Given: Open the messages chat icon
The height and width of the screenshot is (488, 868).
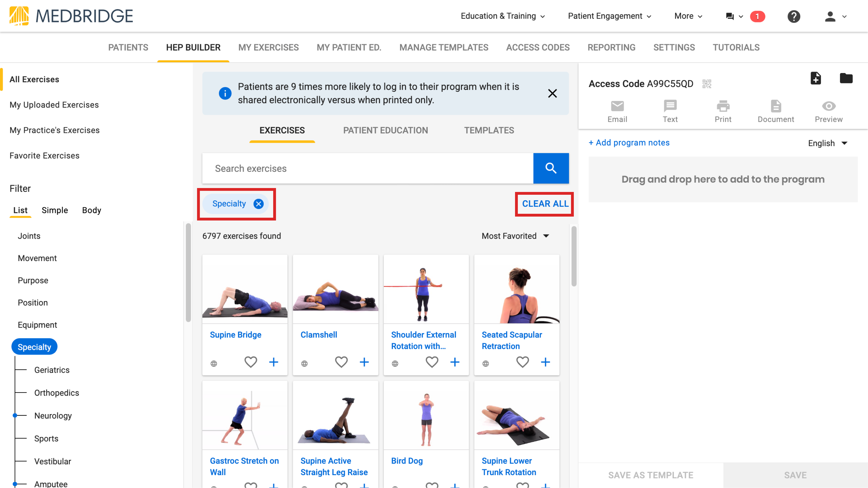Looking at the screenshot, I should (729, 16).
